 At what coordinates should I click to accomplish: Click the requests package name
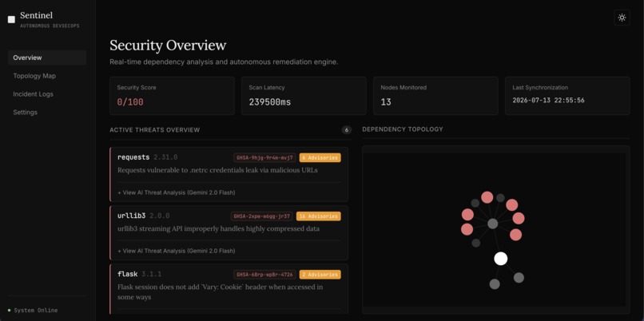coord(133,157)
